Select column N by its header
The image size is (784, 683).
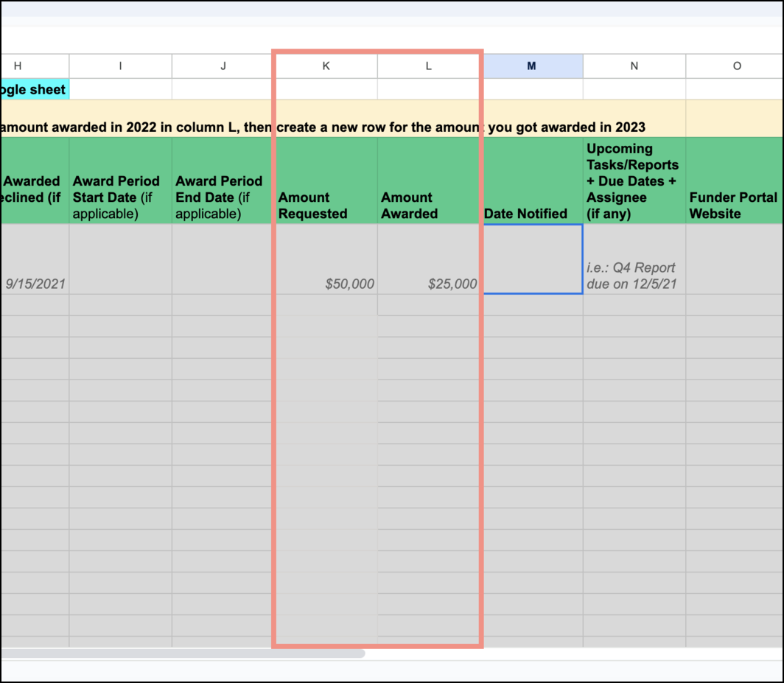click(x=634, y=66)
